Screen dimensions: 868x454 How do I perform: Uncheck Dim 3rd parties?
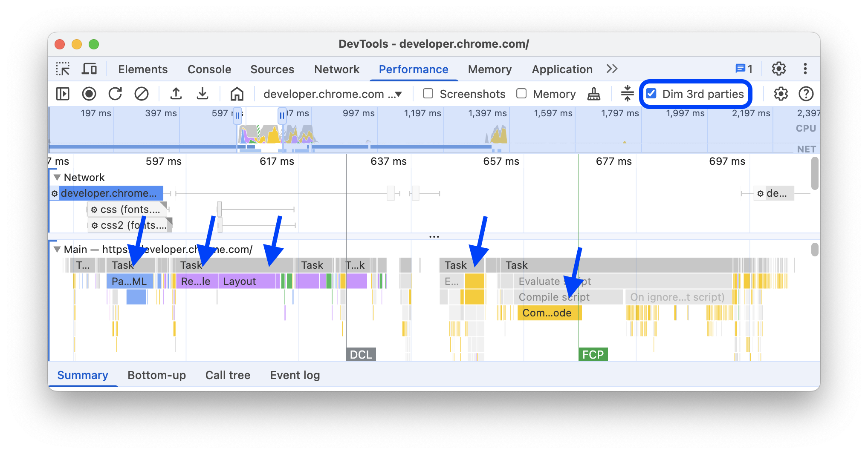[x=651, y=94]
